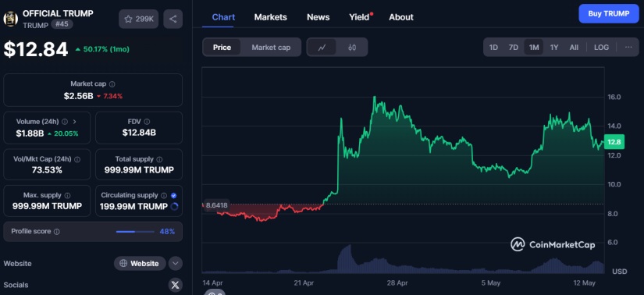Click the Total supply info icon
The height and width of the screenshot is (295, 644).
click(159, 159)
